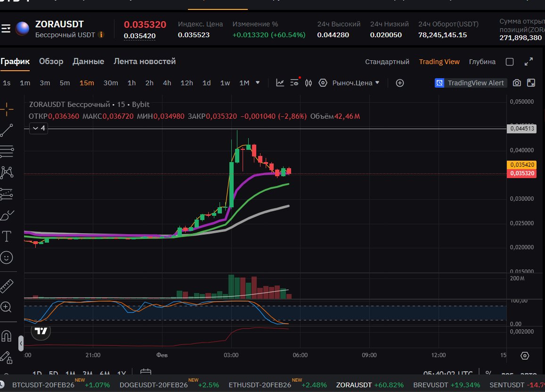Click the ZORAUSDT symbol name header
545x392 pixels.
[59, 24]
